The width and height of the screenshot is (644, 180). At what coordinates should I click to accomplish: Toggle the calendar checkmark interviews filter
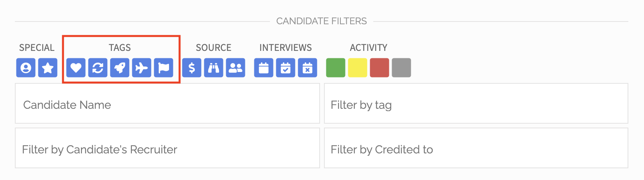[x=286, y=68]
